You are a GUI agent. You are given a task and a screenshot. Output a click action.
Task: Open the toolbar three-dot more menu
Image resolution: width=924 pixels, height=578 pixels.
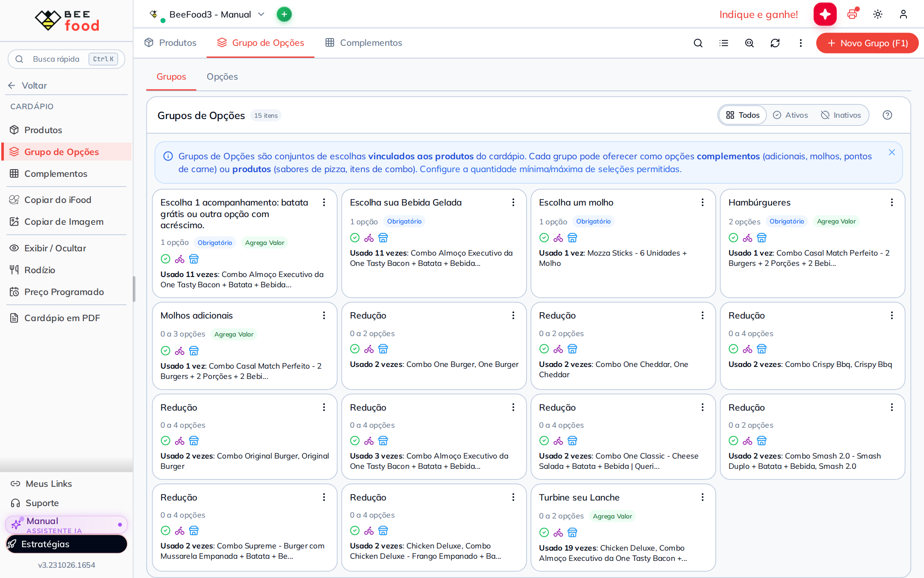pos(801,43)
